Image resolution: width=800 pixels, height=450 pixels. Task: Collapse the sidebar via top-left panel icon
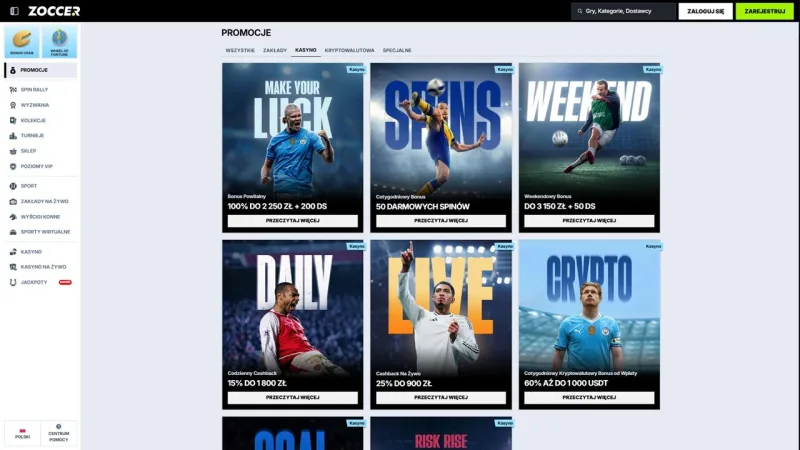tap(14, 11)
